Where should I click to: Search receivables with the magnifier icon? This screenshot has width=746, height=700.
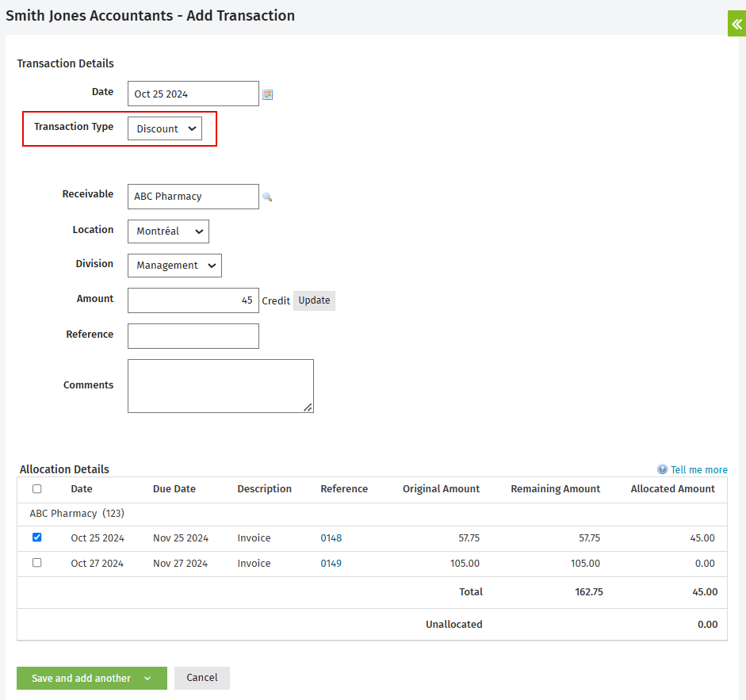(x=267, y=197)
